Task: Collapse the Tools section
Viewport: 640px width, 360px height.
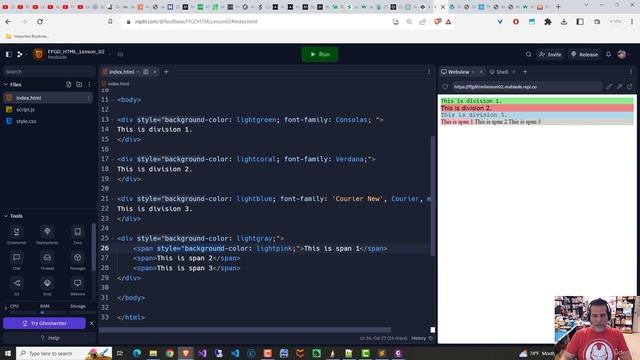Action: coord(6,216)
